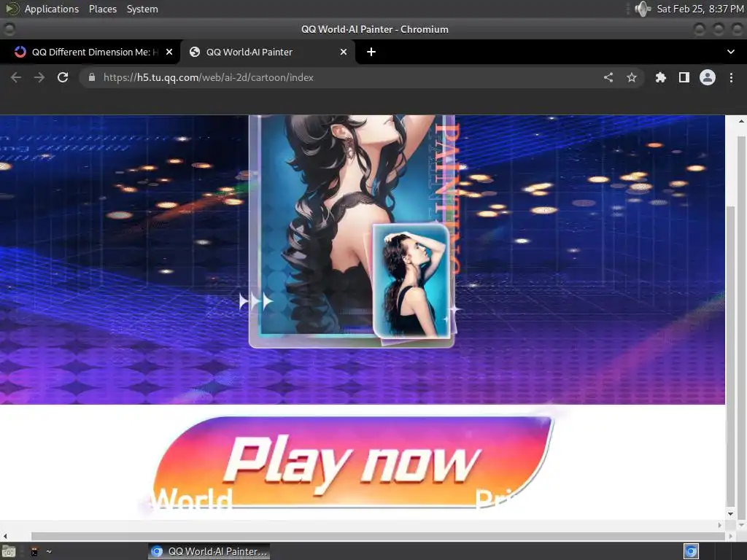Open a new tab with the plus button

(371, 52)
